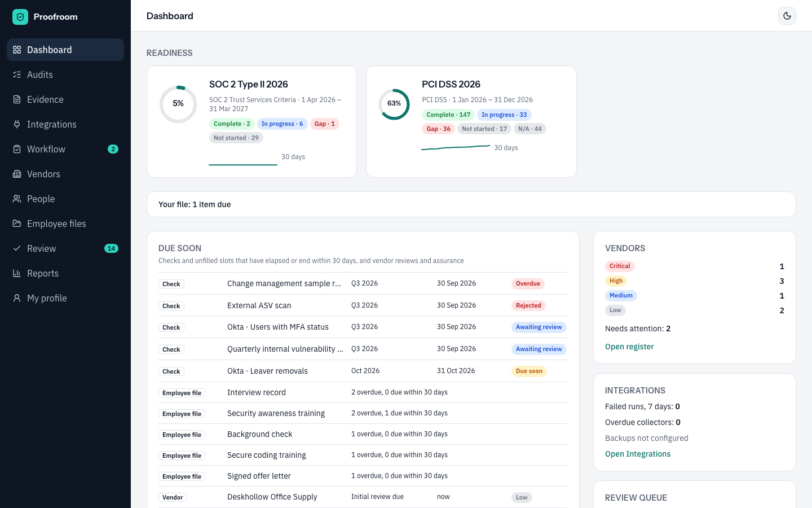The width and height of the screenshot is (812, 508).
Task: Select My profile in navigation
Action: coord(65,298)
